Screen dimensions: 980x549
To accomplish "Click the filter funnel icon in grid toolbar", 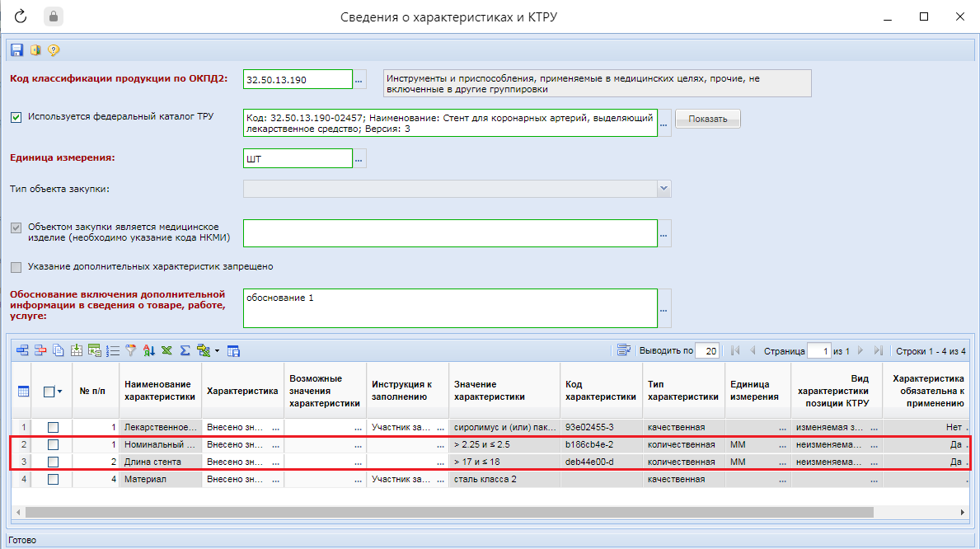I will tap(130, 350).
